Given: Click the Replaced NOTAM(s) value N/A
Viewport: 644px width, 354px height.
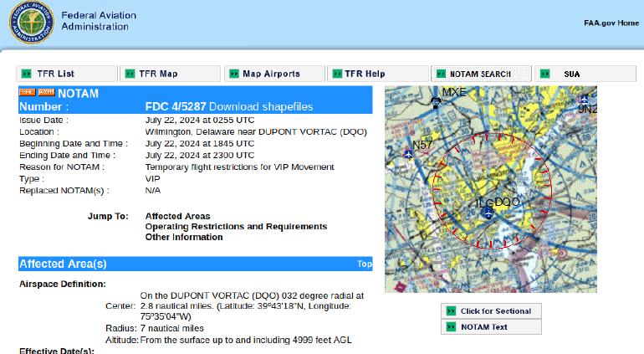Looking at the screenshot, I should point(153,190).
